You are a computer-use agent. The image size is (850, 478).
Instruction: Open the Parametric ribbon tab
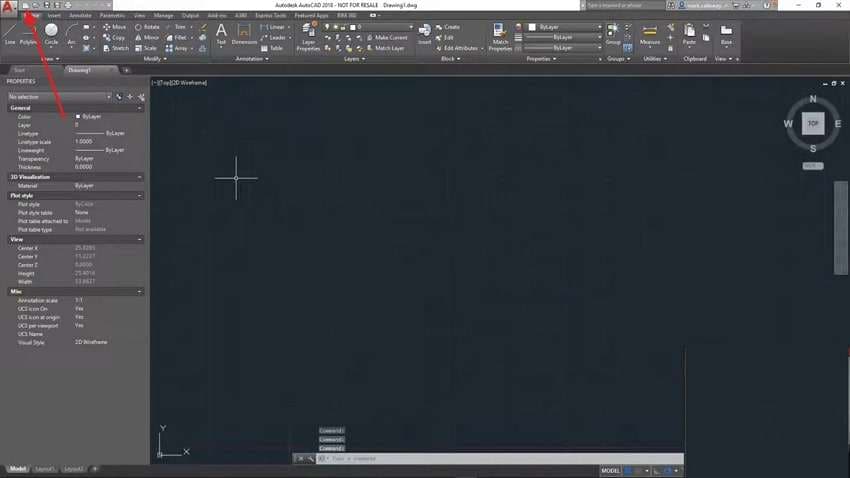[x=112, y=16]
